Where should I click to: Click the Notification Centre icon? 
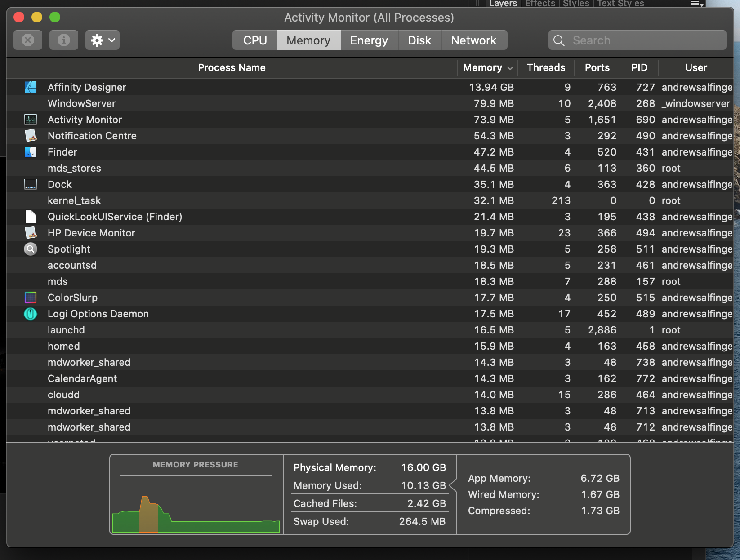tap(31, 136)
